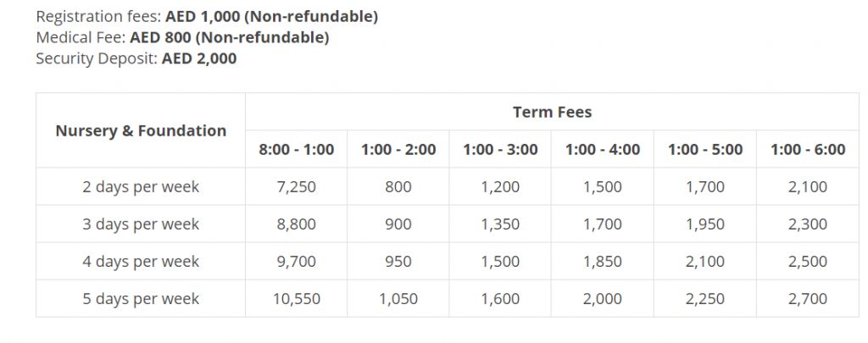Screen dimensions: 868x343
Task: Select the "1:00 - 2:00" column header
Action: click(x=398, y=150)
